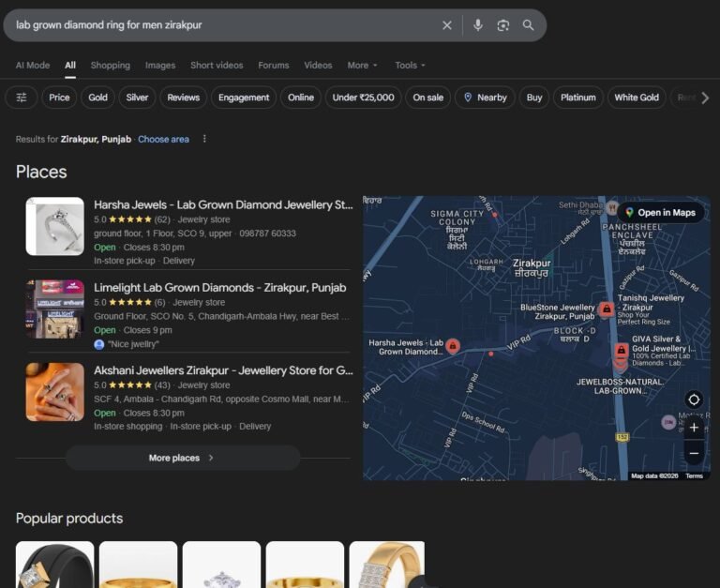
Task: Click the Choose area link
Action: 163,139
